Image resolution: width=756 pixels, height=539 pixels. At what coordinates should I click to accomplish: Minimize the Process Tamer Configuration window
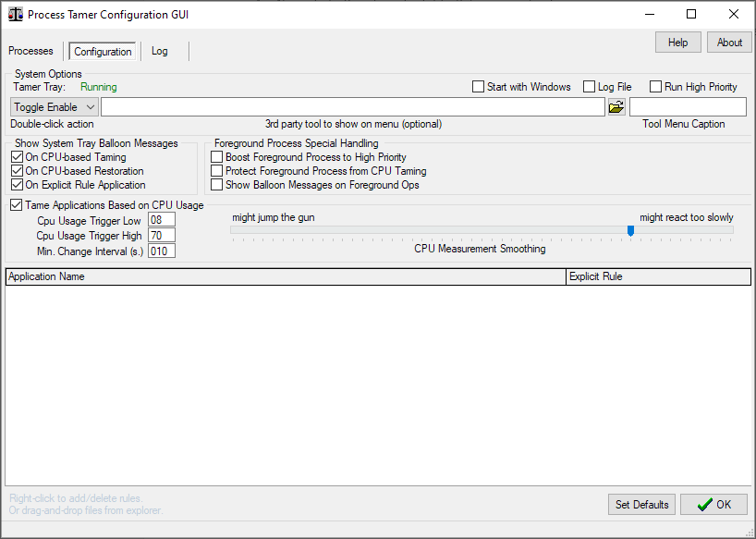(650, 14)
